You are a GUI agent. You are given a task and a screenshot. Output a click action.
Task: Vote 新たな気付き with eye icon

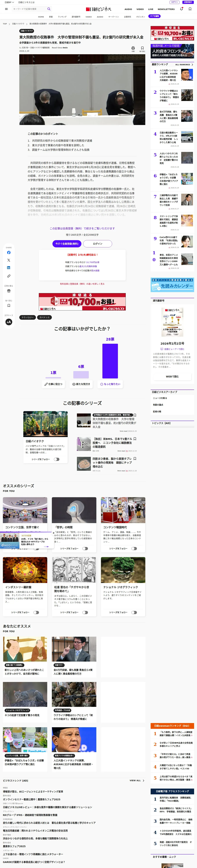point(81,384)
